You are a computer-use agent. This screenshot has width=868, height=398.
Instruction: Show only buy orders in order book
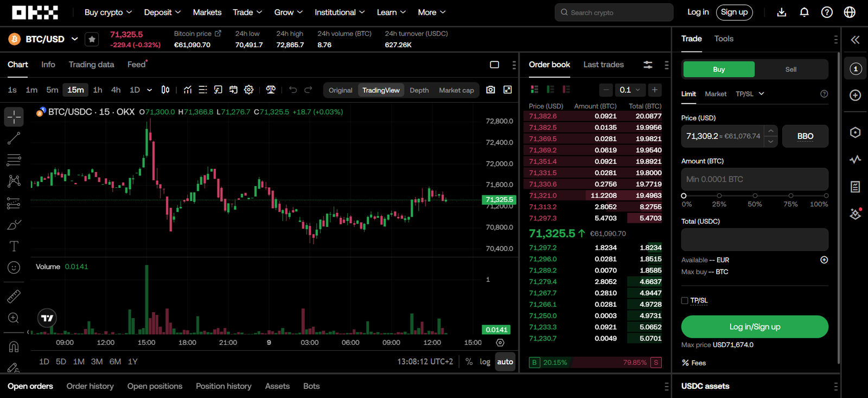click(550, 90)
